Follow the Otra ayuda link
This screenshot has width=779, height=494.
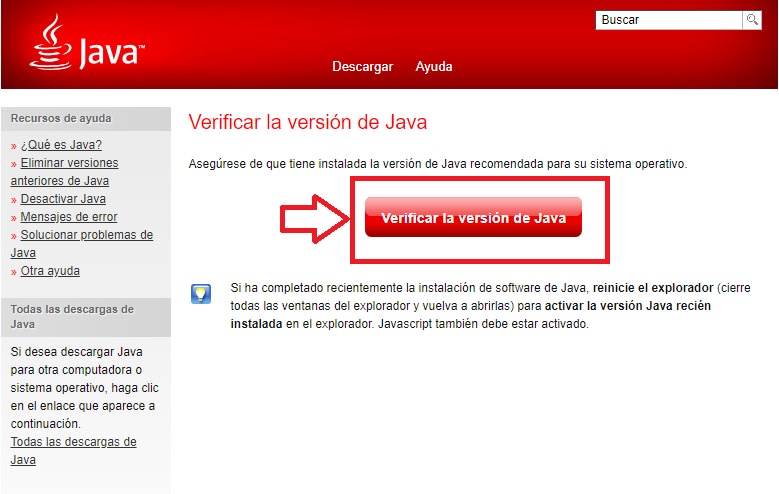(50, 271)
